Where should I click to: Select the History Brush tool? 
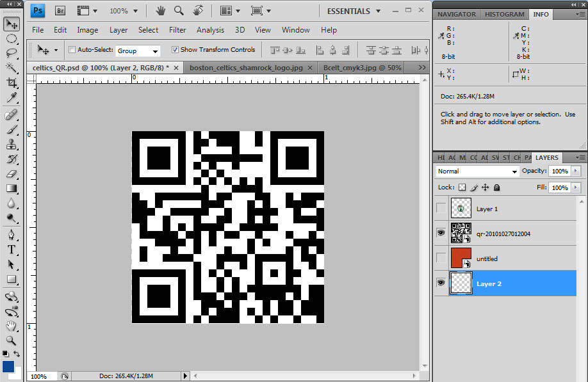coord(12,159)
